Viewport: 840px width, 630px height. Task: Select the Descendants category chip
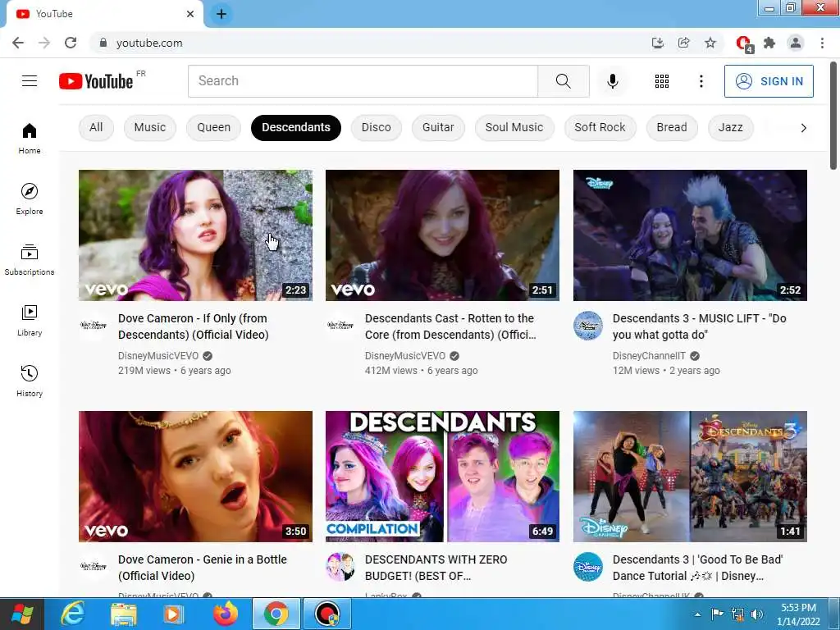[x=295, y=127]
